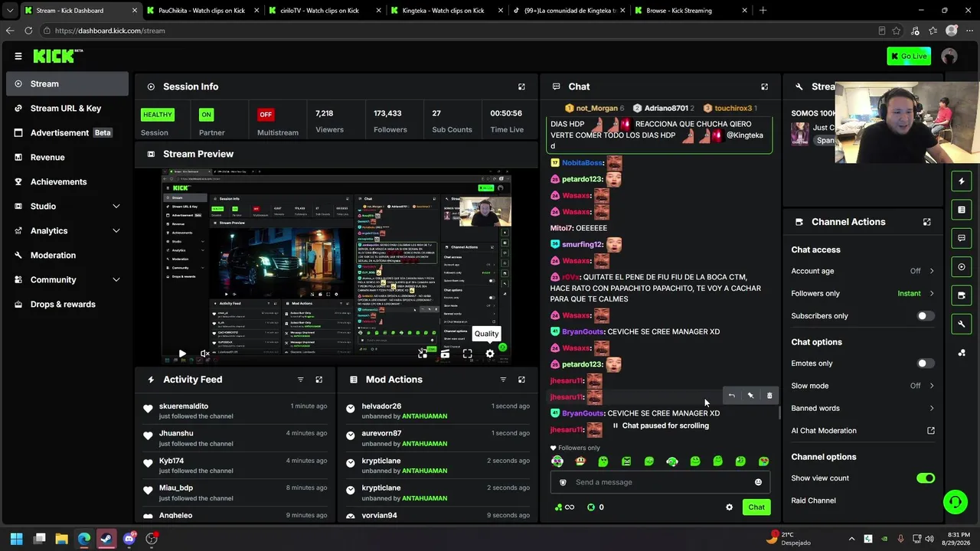Open the Windows Start menu
The height and width of the screenshot is (551, 980).
click(16, 539)
